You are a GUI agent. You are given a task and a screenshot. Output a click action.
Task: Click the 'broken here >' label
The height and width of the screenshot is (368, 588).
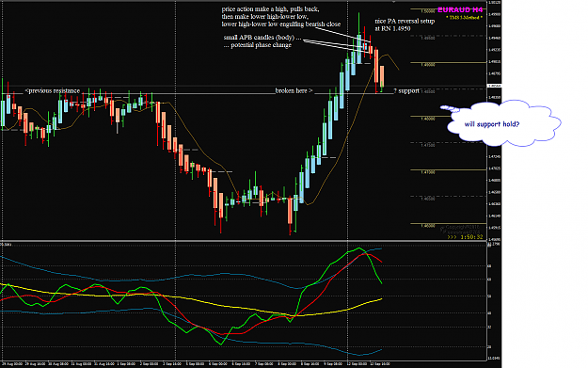point(294,90)
